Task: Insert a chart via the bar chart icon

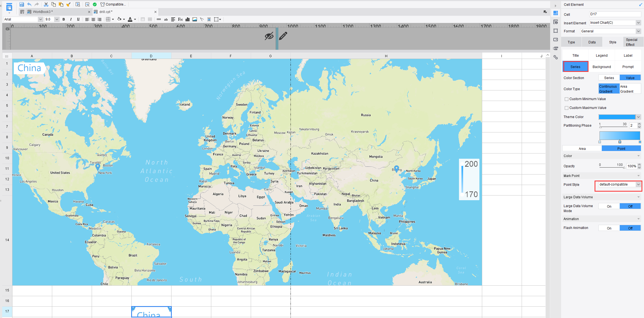Action: coord(188,19)
